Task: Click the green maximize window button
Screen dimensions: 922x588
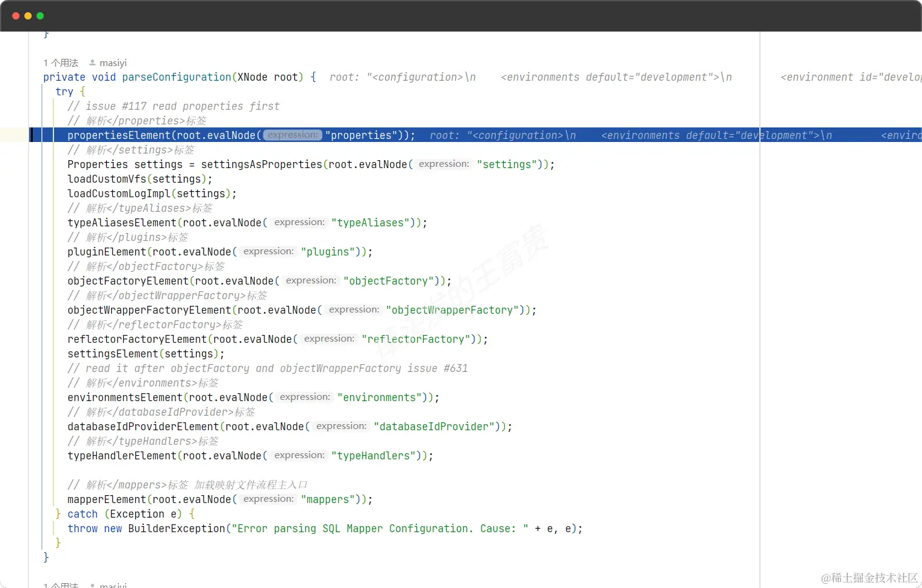Action: click(x=40, y=16)
